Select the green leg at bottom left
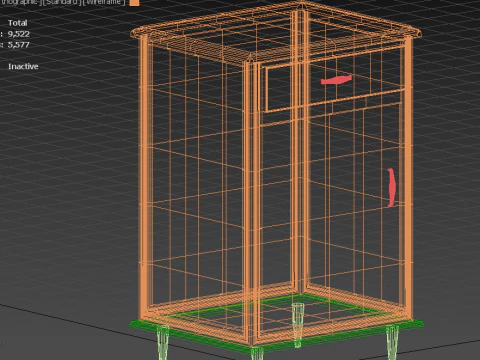 163,342
